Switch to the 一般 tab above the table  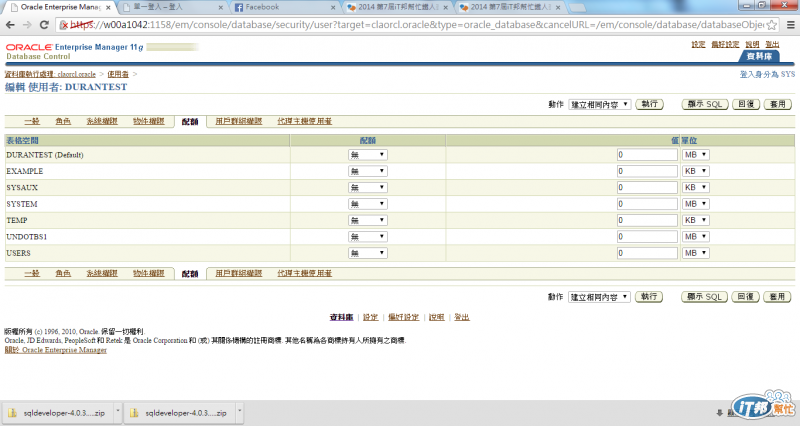(32, 121)
